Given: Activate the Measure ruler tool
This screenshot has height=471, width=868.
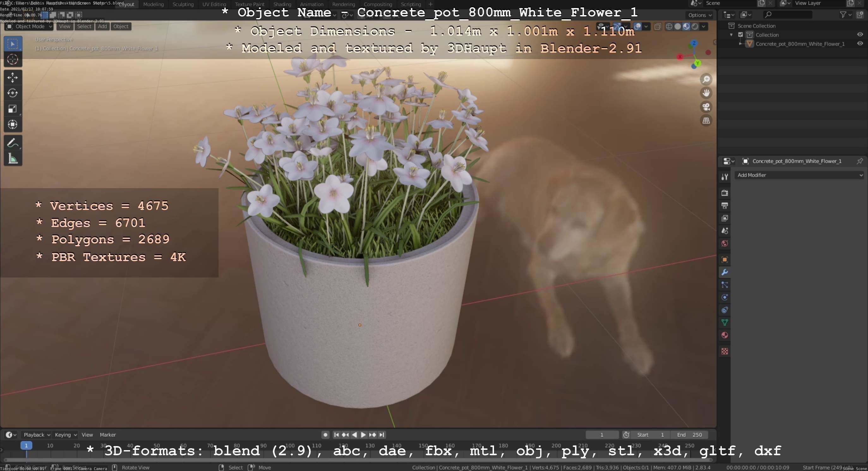Looking at the screenshot, I should click(x=12, y=158).
